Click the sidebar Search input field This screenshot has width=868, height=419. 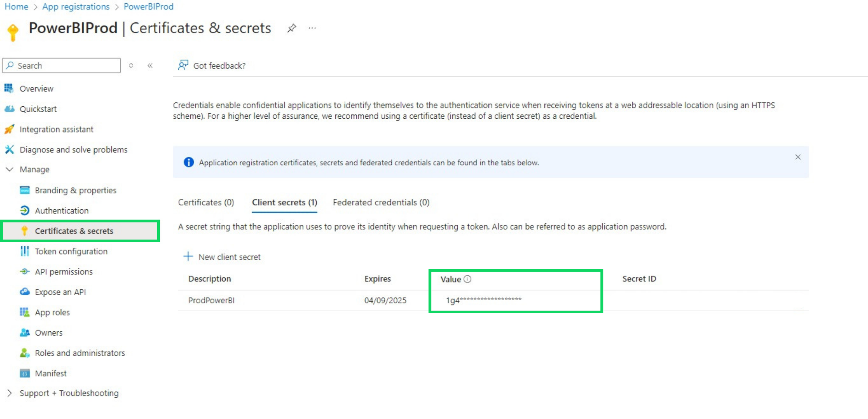(x=66, y=66)
